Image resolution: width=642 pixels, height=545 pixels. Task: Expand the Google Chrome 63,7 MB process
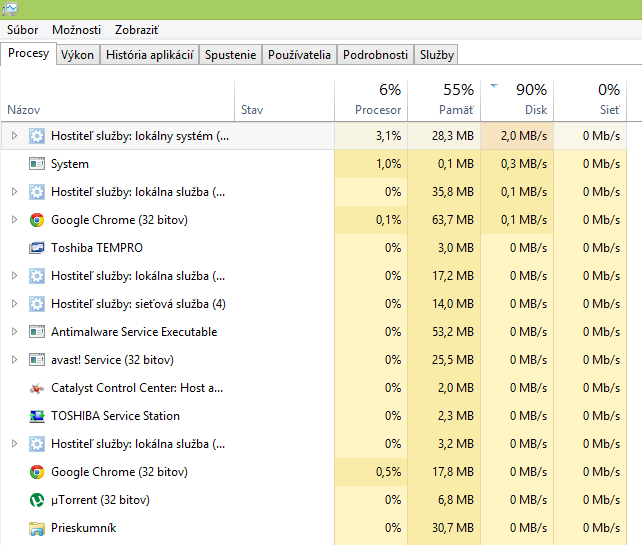pos(14,220)
